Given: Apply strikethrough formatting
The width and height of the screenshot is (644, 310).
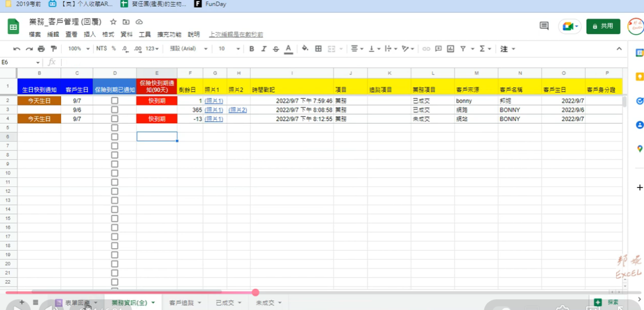Looking at the screenshot, I should coord(275,49).
